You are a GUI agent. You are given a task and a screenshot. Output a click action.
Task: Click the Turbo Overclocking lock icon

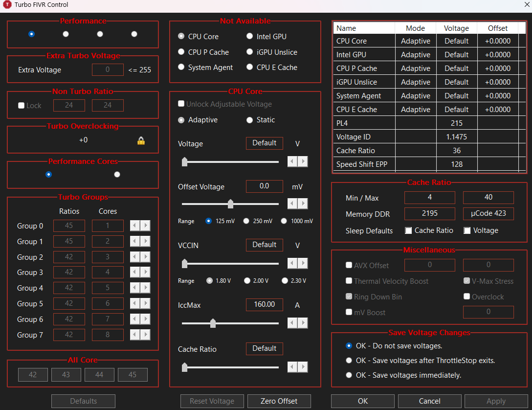coord(141,140)
